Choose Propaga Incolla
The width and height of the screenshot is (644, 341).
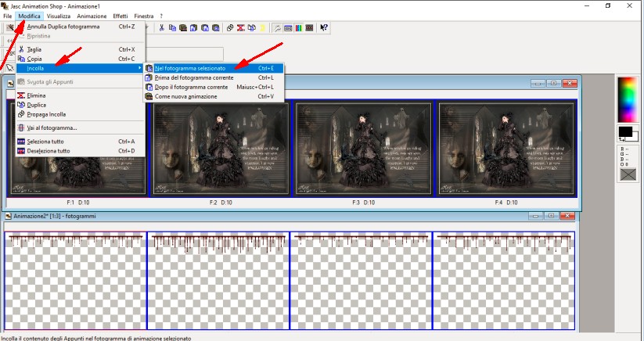pos(81,114)
